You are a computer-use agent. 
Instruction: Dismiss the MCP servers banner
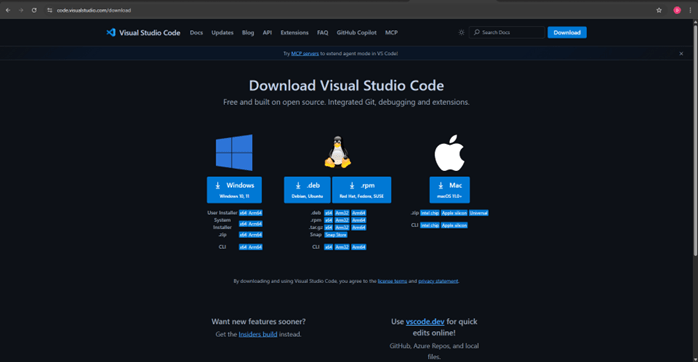pyautogui.click(x=681, y=53)
